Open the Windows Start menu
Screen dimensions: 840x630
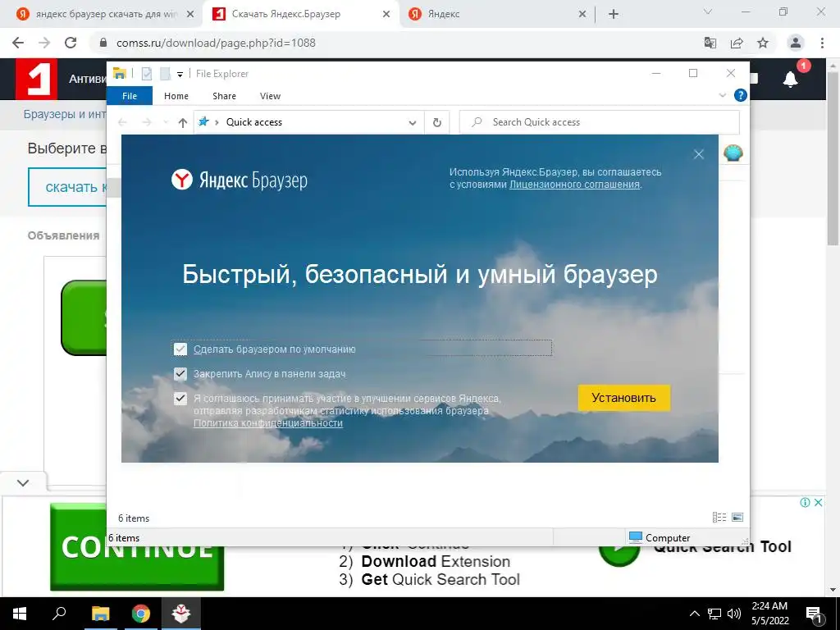tap(20, 614)
